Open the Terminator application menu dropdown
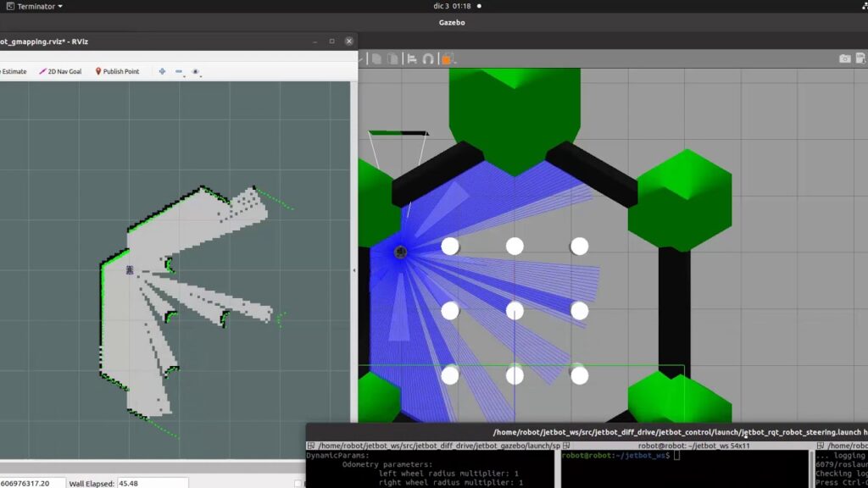Viewport: 868px width, 488px height. tap(34, 6)
